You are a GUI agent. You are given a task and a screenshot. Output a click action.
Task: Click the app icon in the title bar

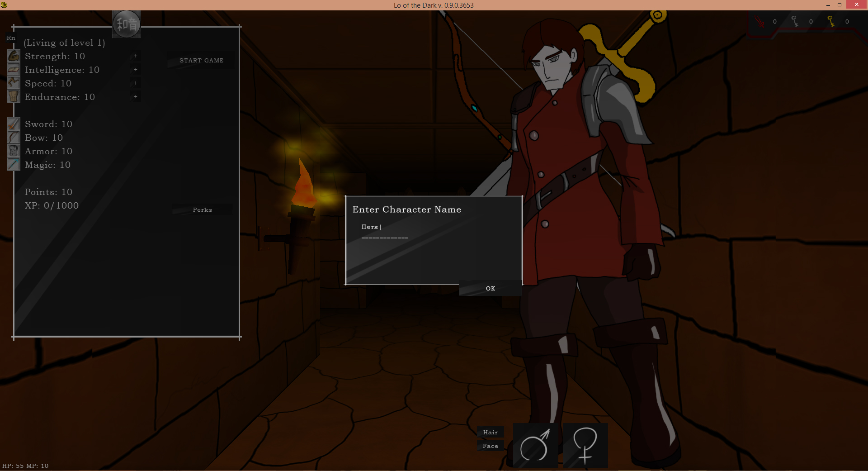tap(4, 5)
